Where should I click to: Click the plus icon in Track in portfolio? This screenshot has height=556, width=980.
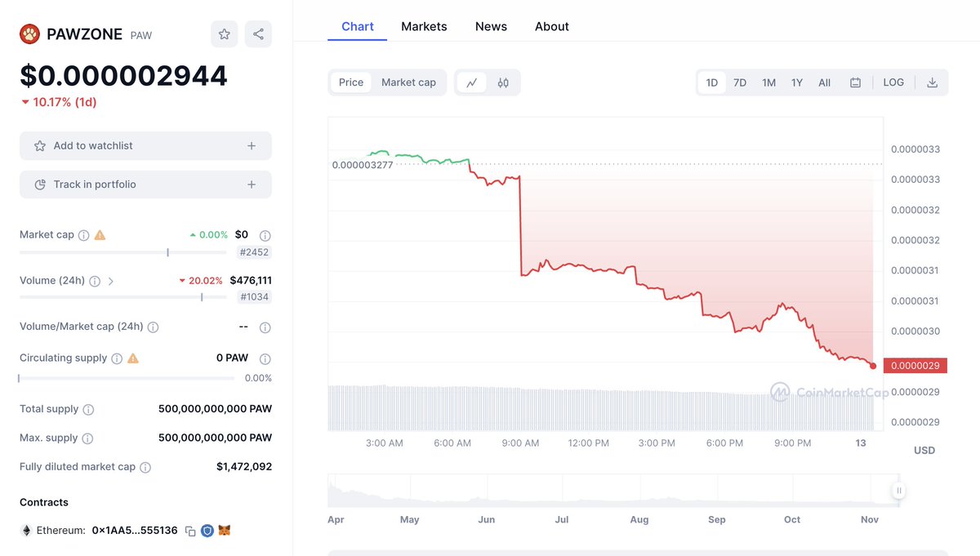(x=252, y=185)
